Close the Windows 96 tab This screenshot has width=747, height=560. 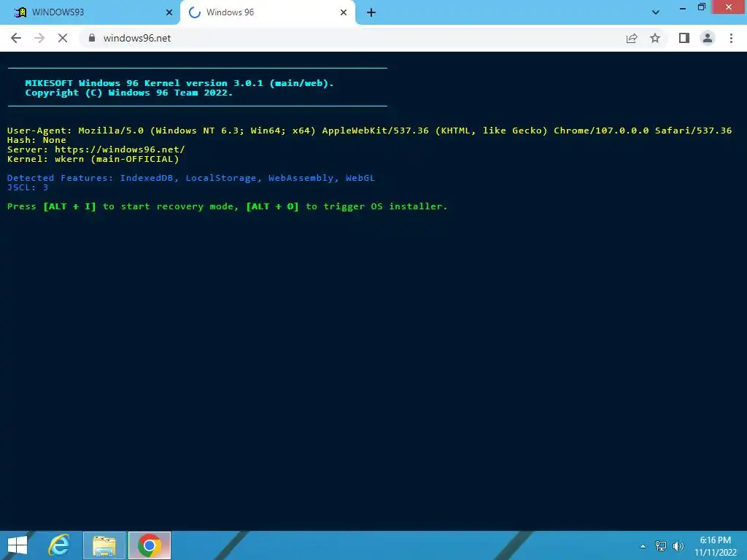tap(344, 12)
